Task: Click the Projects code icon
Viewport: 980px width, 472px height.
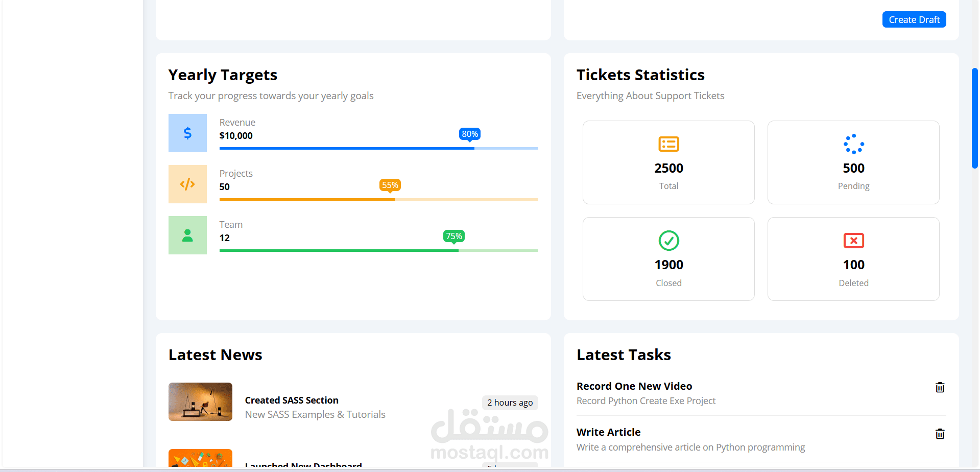Action: (187, 184)
